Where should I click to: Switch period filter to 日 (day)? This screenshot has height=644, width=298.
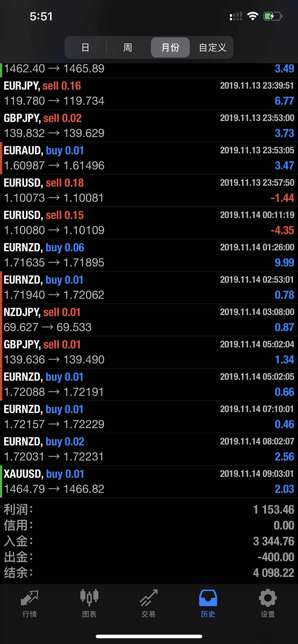[x=85, y=47]
